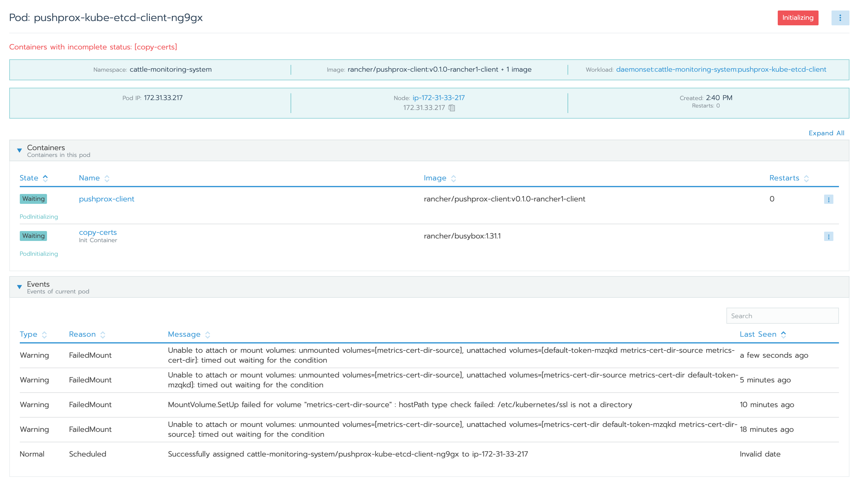
Task: Click inside the events Search field
Action: click(x=782, y=316)
